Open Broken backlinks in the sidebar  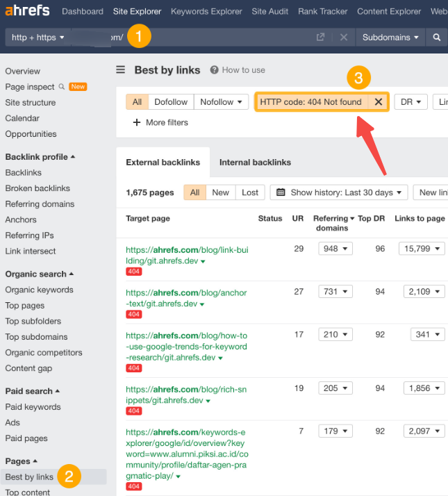point(38,188)
